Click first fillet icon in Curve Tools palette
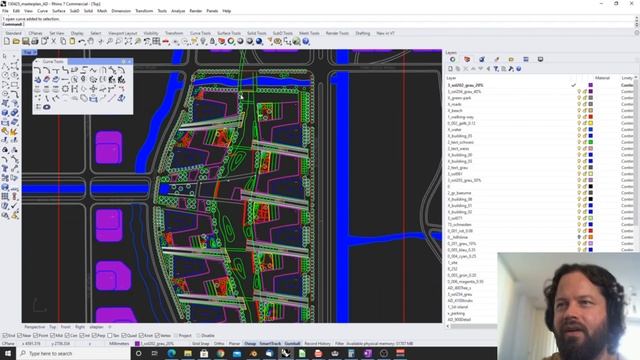 [38, 71]
